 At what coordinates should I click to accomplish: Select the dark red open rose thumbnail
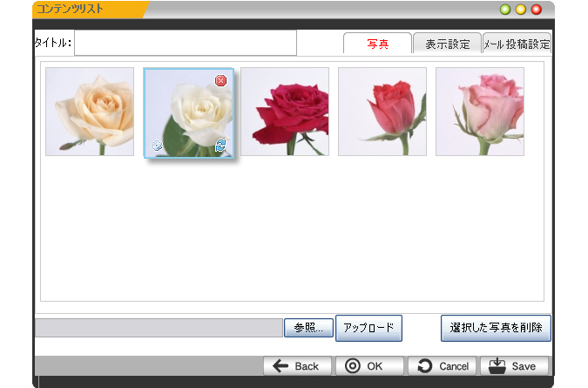(x=285, y=112)
